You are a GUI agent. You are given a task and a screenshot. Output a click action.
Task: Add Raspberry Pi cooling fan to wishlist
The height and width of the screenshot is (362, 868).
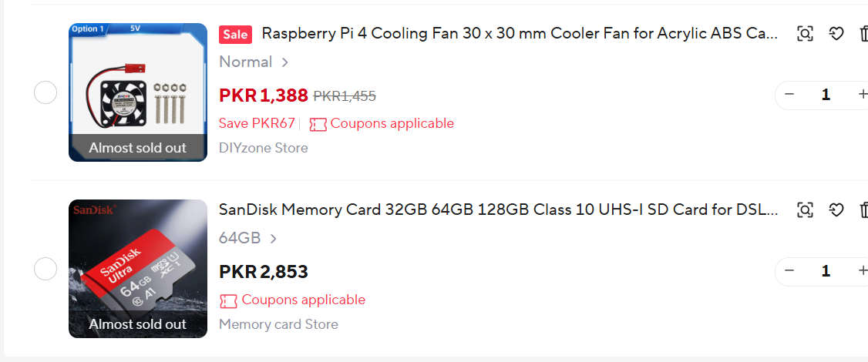[836, 34]
